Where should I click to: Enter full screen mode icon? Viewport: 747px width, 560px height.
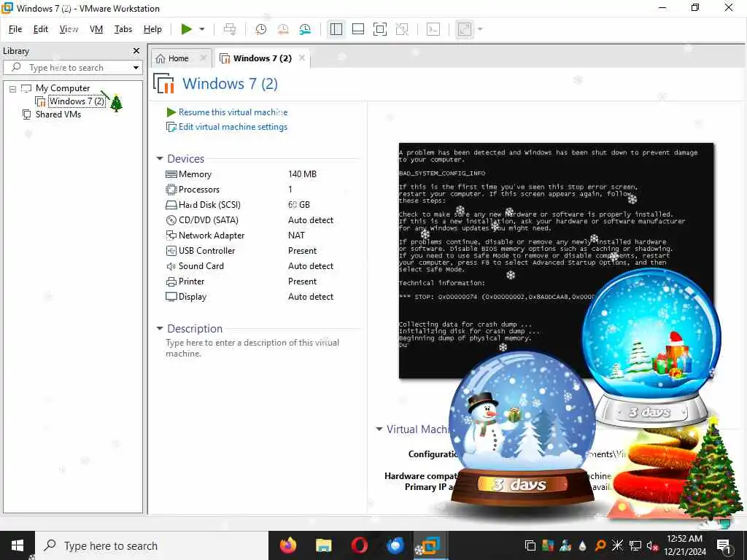[x=379, y=29]
